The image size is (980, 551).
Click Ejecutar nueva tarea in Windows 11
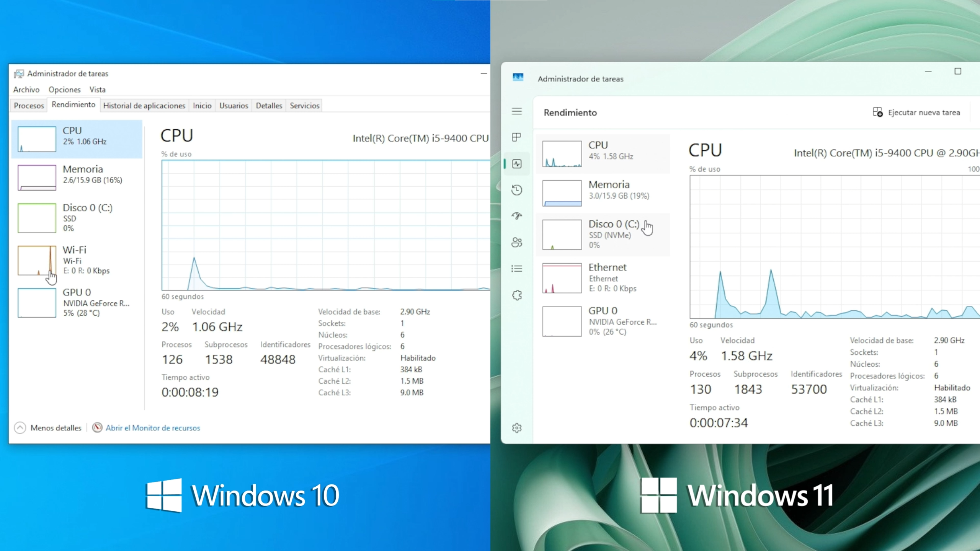coord(916,112)
